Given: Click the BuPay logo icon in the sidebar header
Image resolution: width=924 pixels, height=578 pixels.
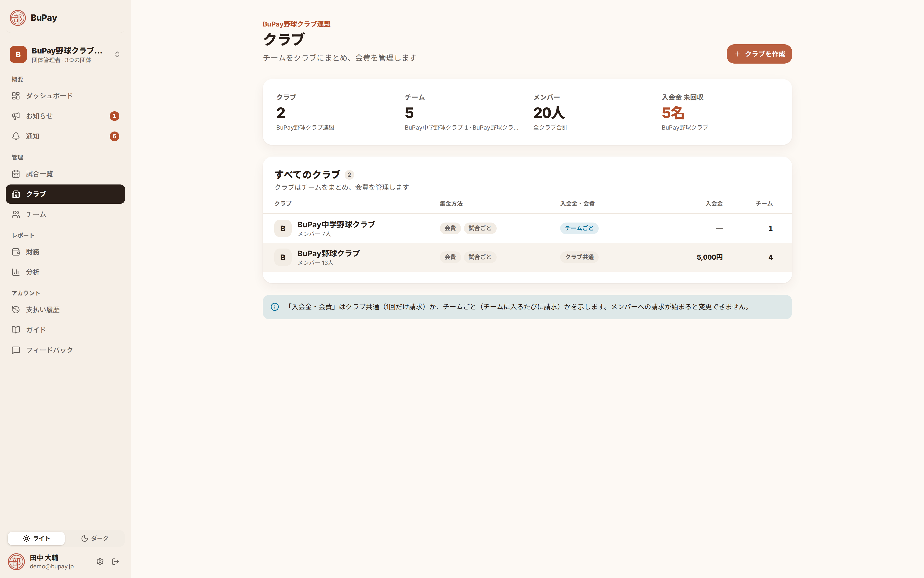Looking at the screenshot, I should (x=18, y=18).
